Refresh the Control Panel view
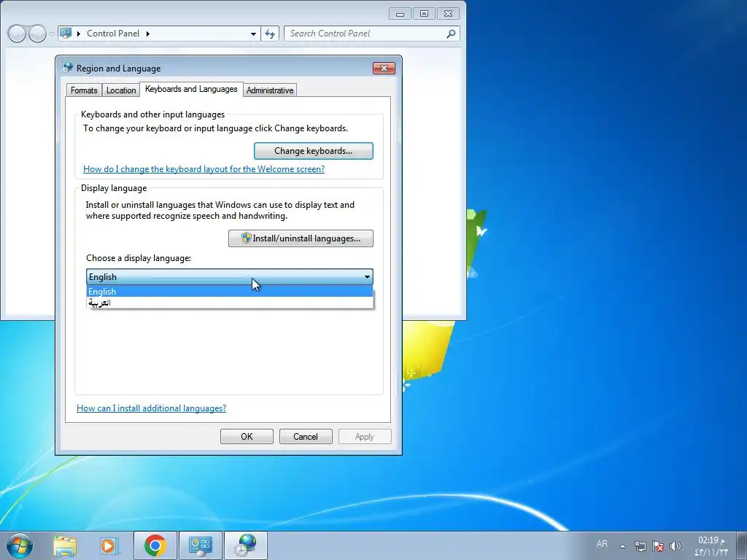The height and width of the screenshot is (560, 747). pyautogui.click(x=270, y=34)
